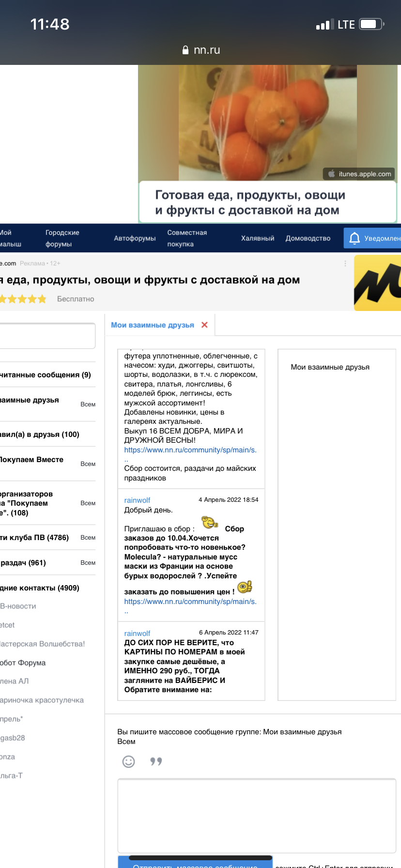Select the gasb28 contact
This screenshot has width=401, height=868.
point(13,738)
